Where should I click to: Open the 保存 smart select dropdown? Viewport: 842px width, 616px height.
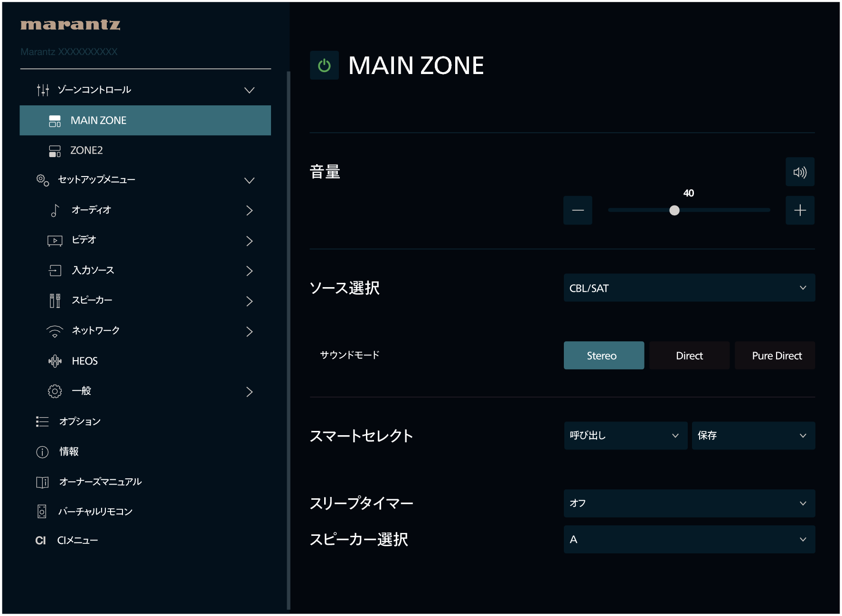pyautogui.click(x=753, y=436)
